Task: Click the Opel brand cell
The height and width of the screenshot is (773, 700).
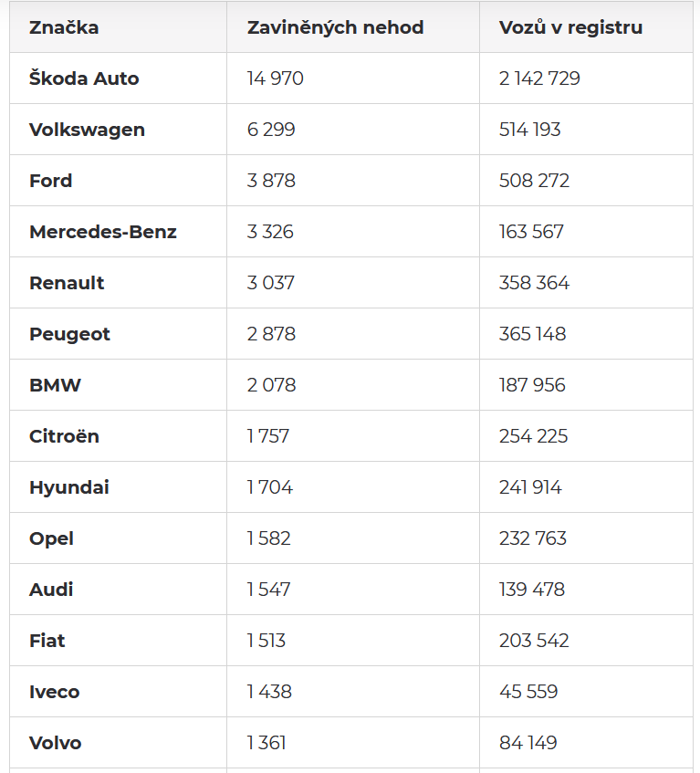Action: 51,538
